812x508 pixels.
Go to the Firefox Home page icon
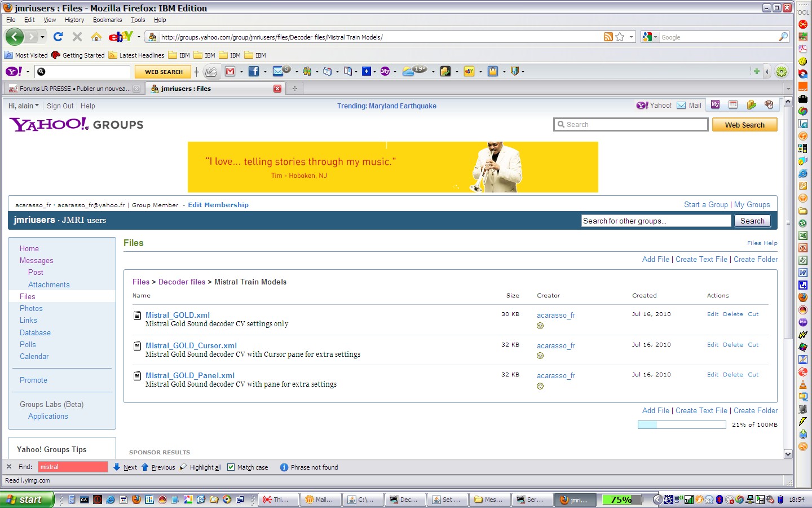pos(96,37)
